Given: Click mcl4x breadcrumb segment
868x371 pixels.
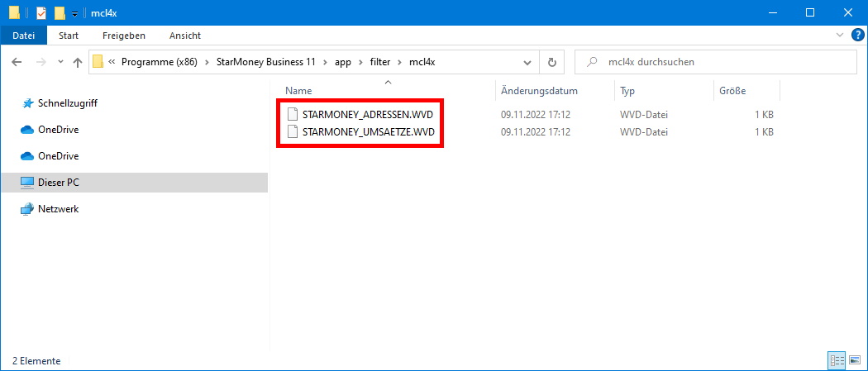Looking at the screenshot, I should point(422,63).
